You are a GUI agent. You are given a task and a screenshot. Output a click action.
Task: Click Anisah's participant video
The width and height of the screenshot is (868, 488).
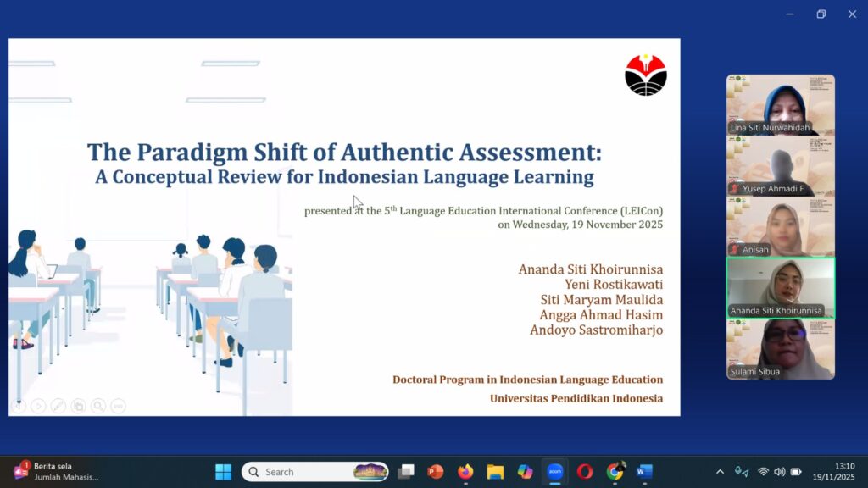(780, 226)
